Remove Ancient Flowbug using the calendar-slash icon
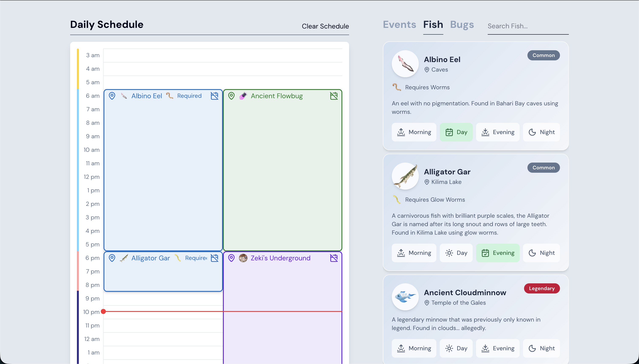This screenshot has height=364, width=639. point(334,96)
